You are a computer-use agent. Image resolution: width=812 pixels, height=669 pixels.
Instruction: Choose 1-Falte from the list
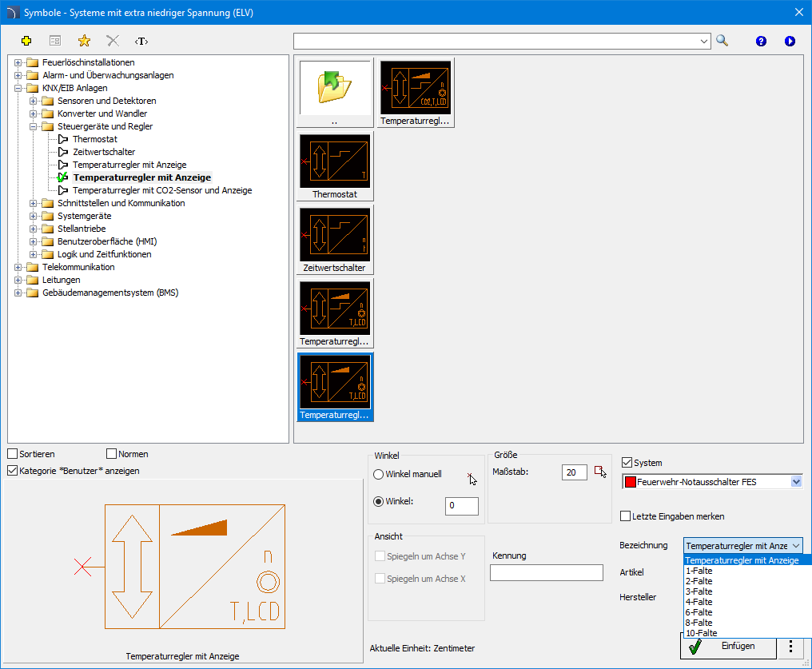tap(748, 571)
